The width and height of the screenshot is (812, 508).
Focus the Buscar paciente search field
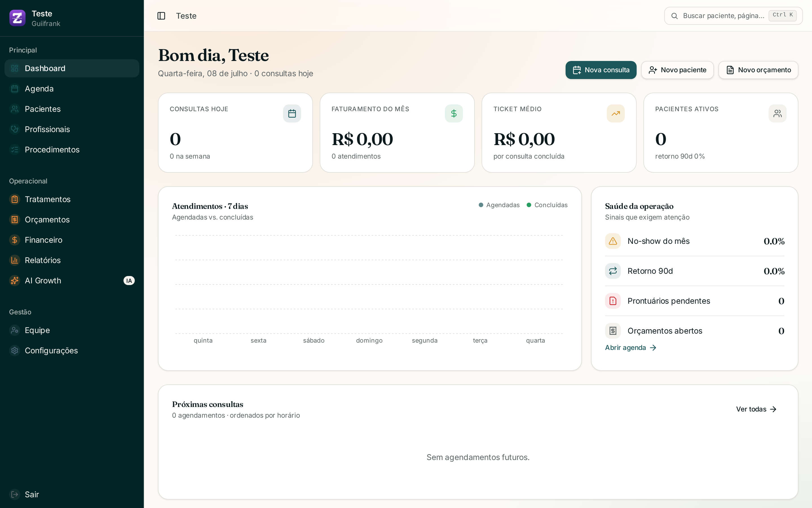733,16
